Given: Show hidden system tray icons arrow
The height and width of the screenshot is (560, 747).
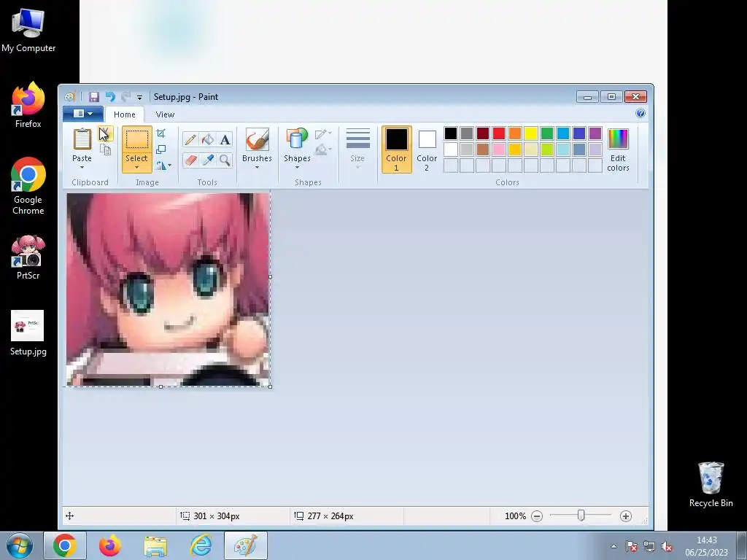Looking at the screenshot, I should click(614, 546).
